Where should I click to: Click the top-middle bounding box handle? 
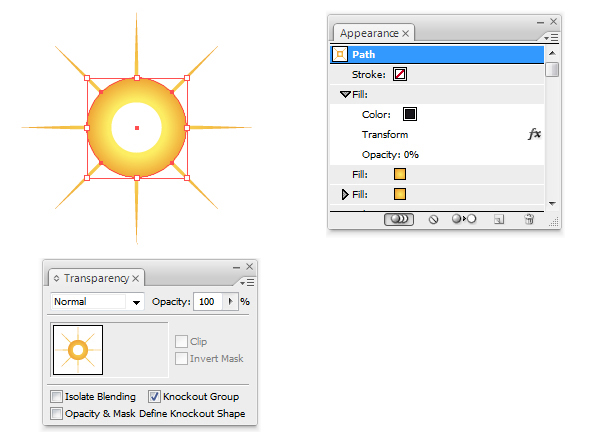point(137,78)
